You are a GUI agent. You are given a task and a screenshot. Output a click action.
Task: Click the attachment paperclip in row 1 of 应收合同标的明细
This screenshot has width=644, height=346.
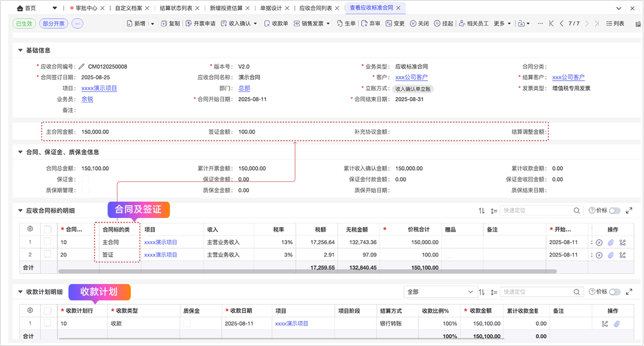pyautogui.click(x=611, y=242)
